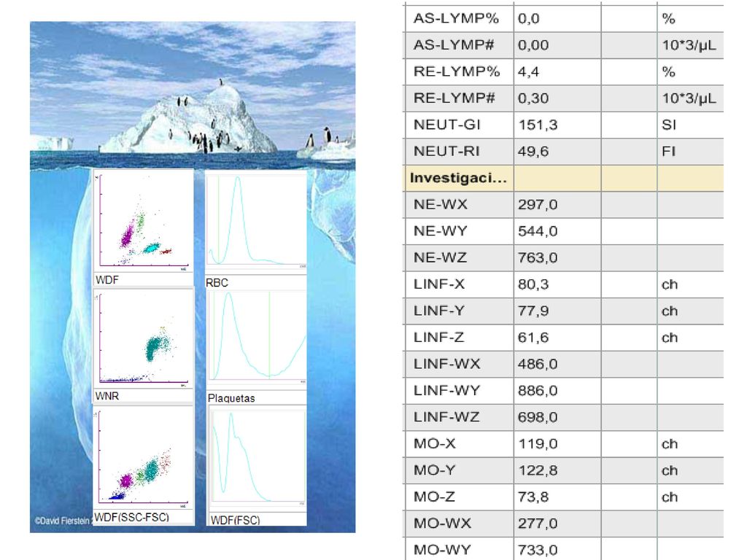Select the NE-WZ row label

[440, 257]
